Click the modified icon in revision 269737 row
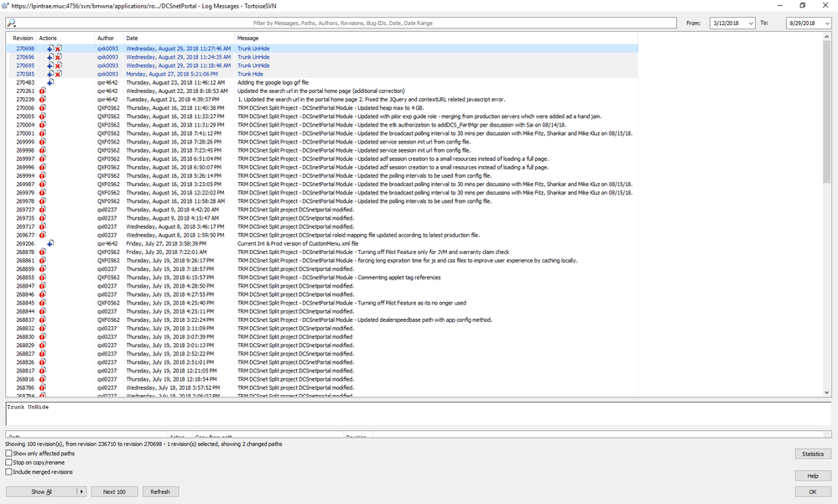The image size is (838, 504). click(x=42, y=210)
